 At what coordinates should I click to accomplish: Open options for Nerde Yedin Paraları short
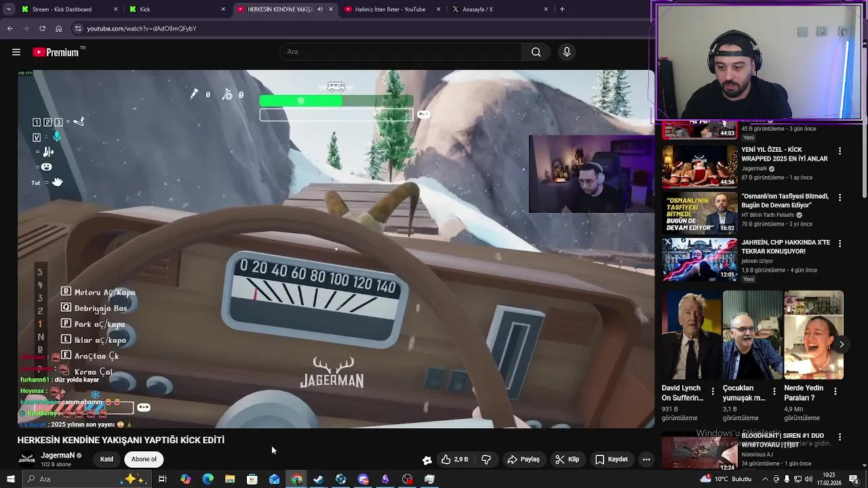coord(835,391)
